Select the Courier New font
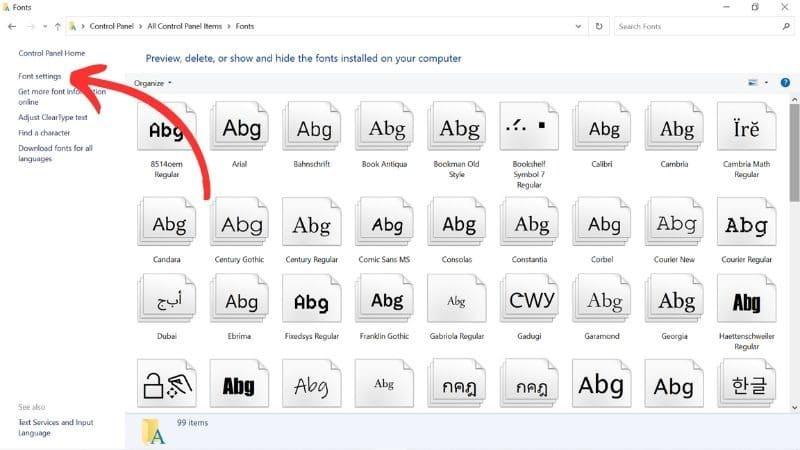Screen dimensions: 800x450 674,222
